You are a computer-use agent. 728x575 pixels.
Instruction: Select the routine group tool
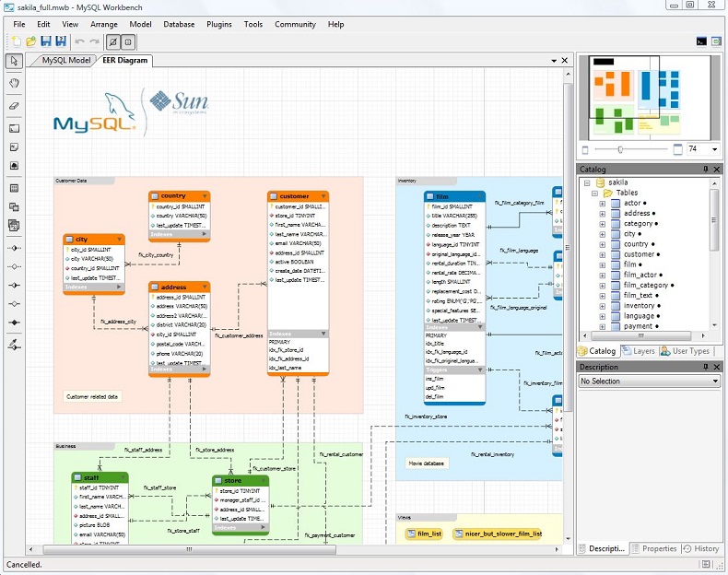click(x=15, y=226)
